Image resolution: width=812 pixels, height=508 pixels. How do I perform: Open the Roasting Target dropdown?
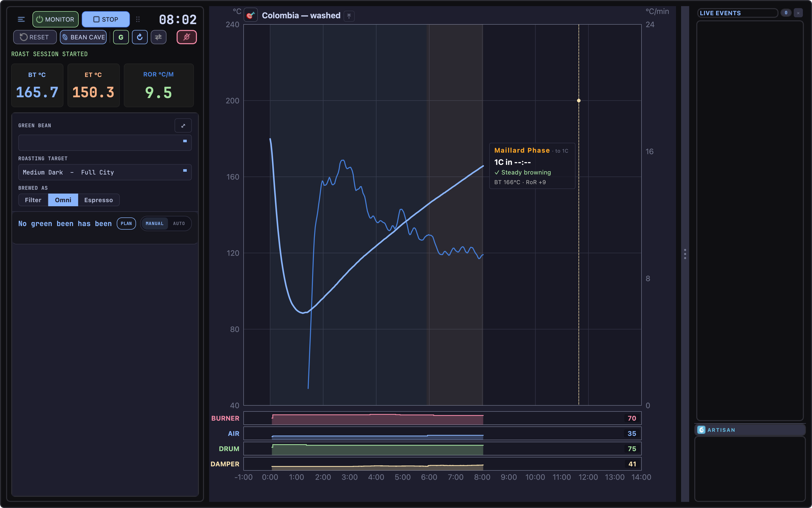[x=105, y=172]
